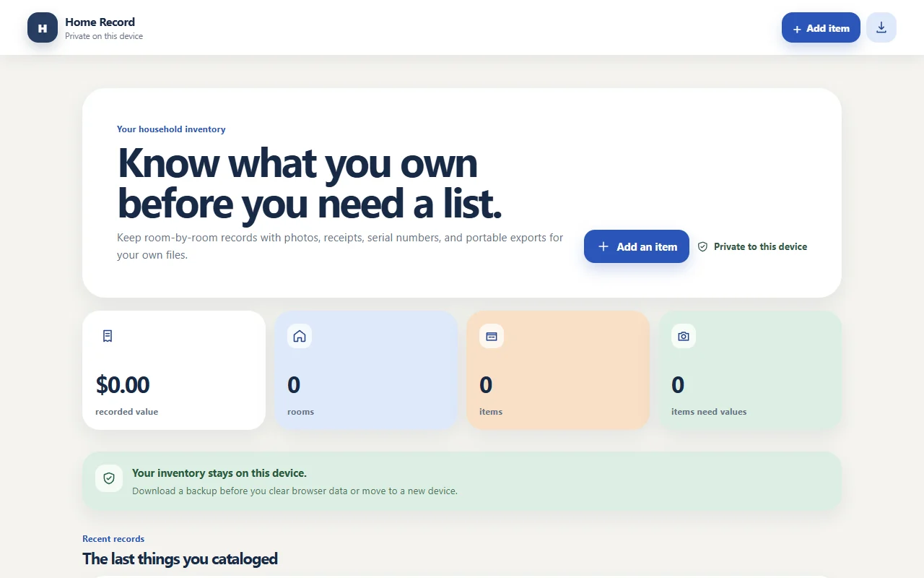This screenshot has width=924, height=578.
Task: Click the Home Record title text
Action: click(100, 22)
